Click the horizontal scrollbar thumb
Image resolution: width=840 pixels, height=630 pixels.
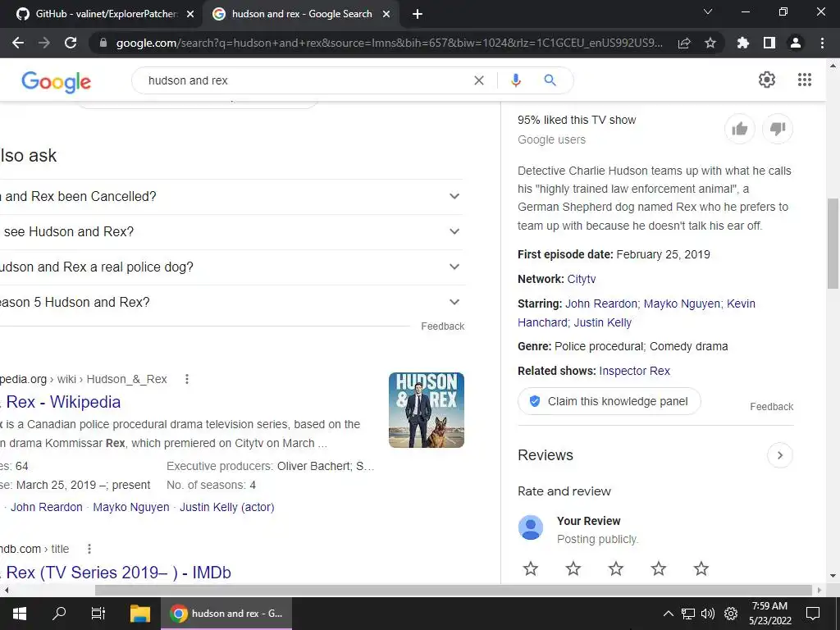tap(453, 591)
